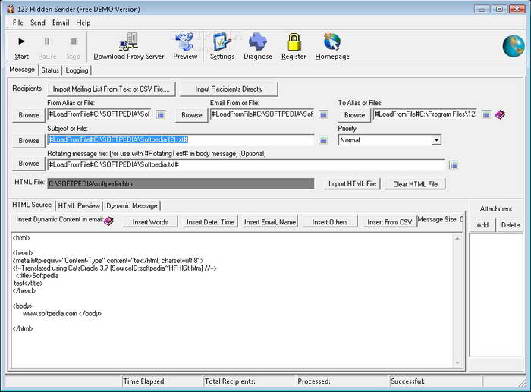Screen dimensions: 531x392
Task: Click the Stop toolbar icon
Action: (x=73, y=42)
